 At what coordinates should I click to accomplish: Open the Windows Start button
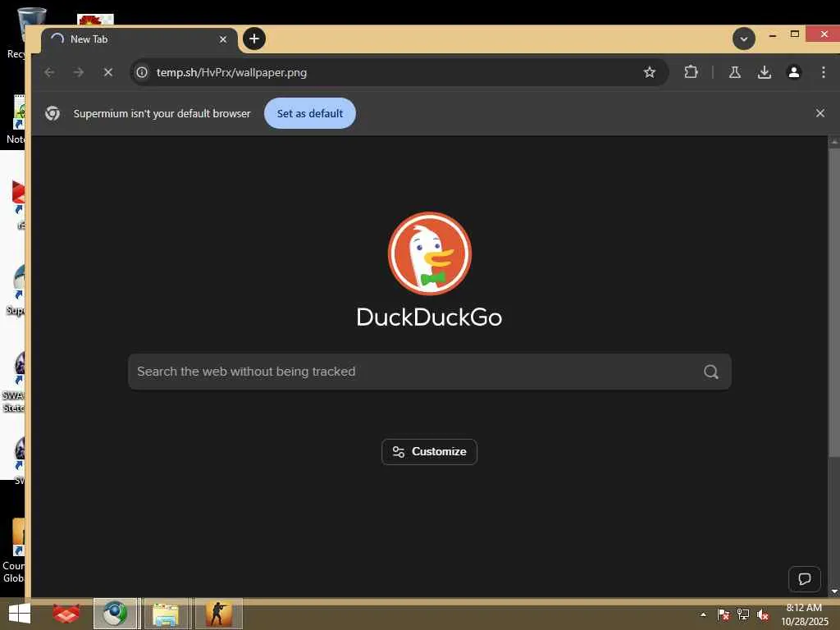(x=20, y=614)
